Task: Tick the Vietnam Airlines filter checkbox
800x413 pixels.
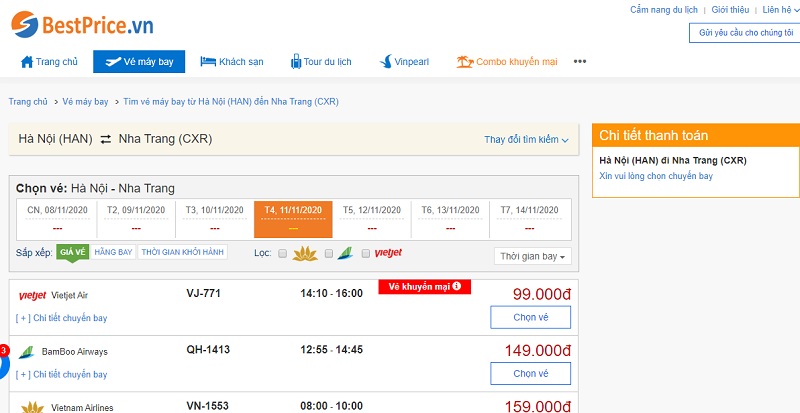Action: click(x=283, y=253)
